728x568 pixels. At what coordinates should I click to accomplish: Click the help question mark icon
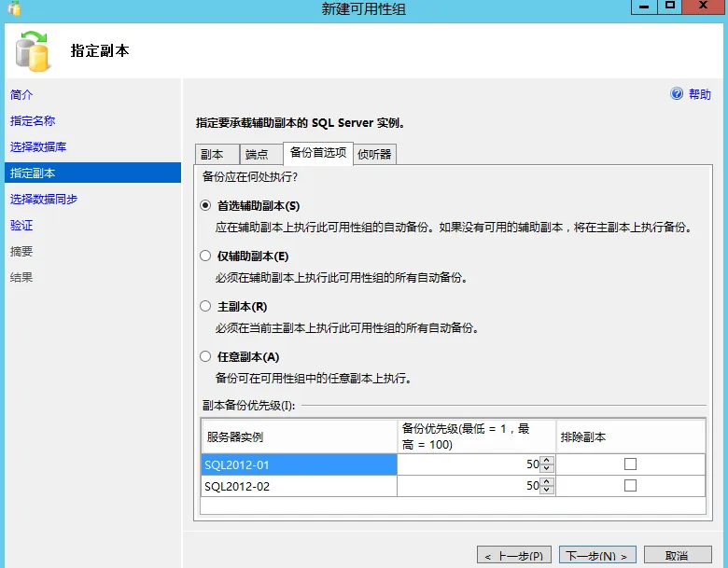point(677,94)
